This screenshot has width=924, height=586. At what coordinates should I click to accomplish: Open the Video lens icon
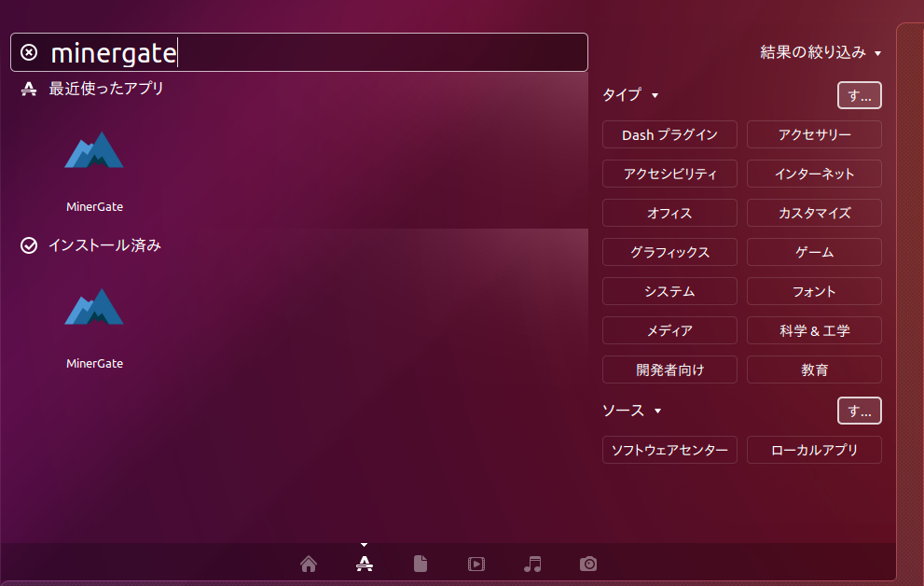476,565
